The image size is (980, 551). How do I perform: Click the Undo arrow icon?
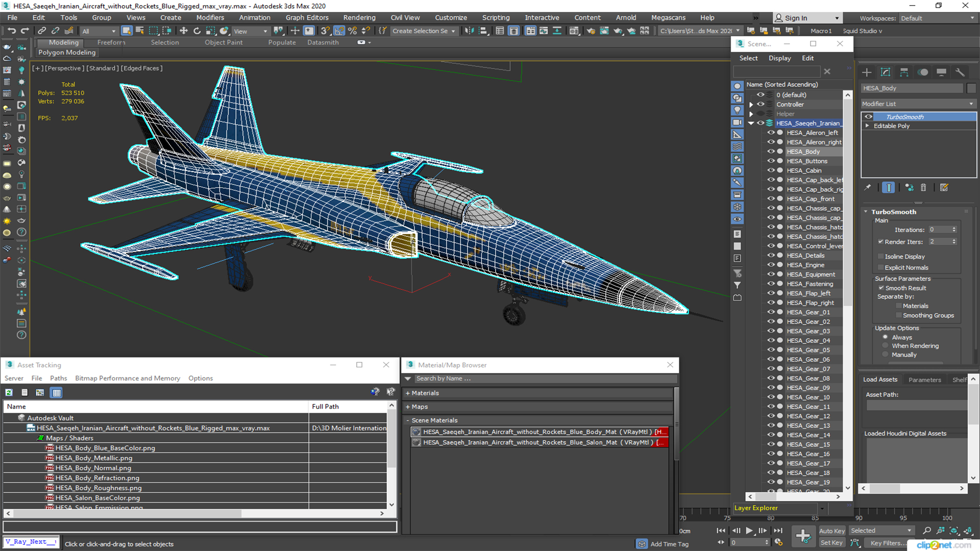coord(11,31)
